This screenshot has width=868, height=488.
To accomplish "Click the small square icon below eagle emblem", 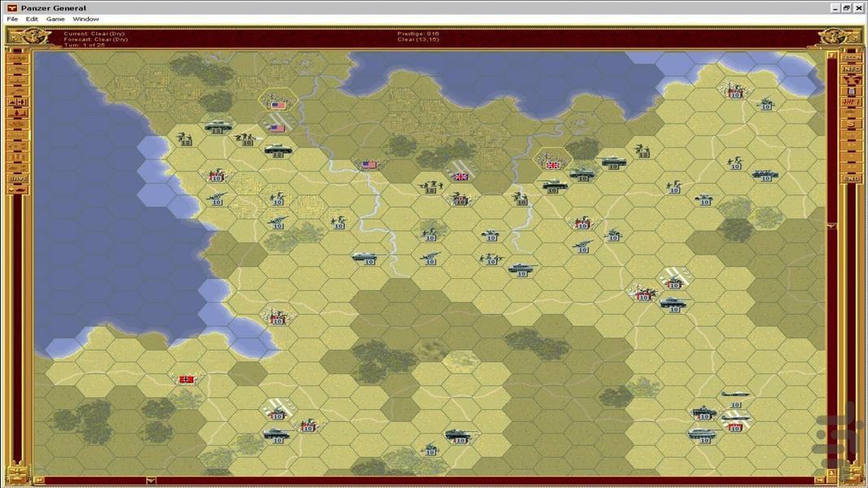I will click(x=851, y=92).
